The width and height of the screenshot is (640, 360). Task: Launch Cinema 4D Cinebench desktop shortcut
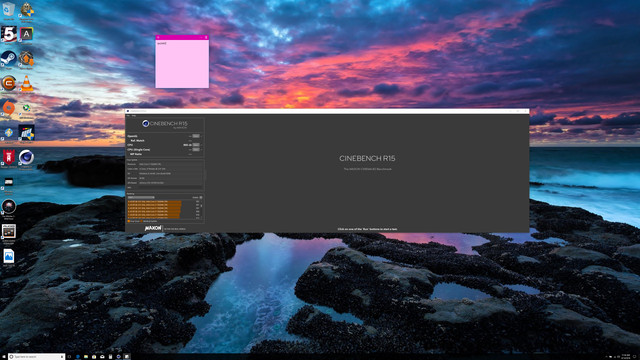(26, 158)
